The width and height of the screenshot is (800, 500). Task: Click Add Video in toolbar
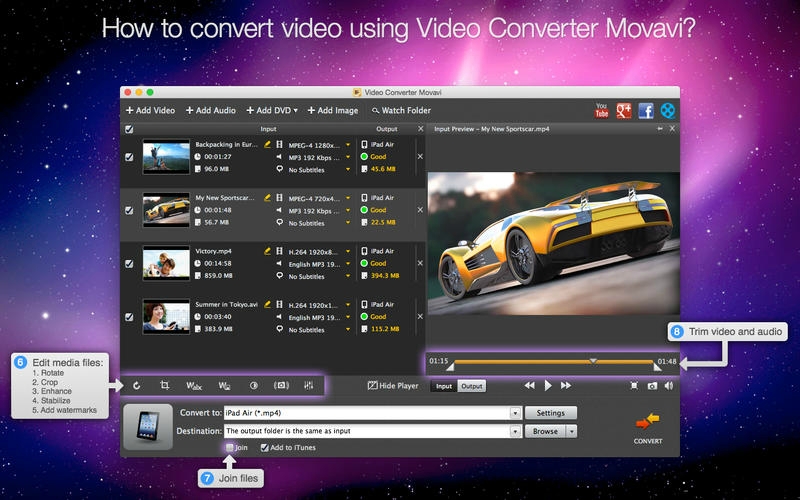(151, 110)
